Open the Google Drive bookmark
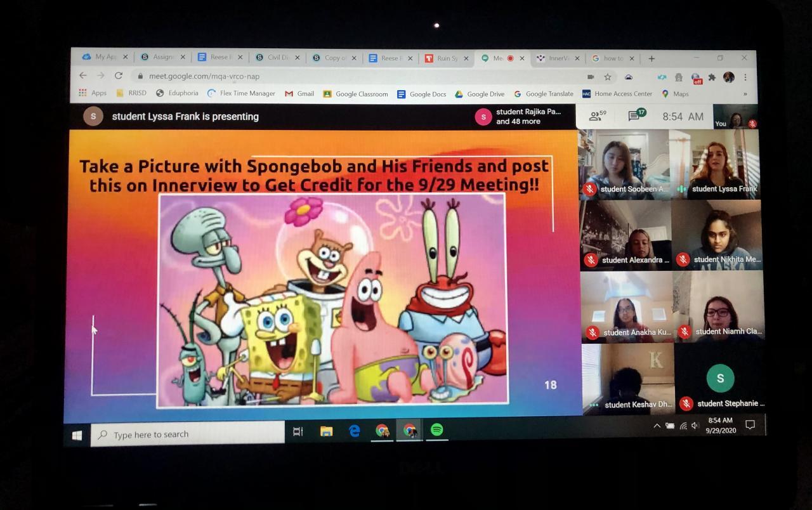The height and width of the screenshot is (510, 812). point(480,94)
